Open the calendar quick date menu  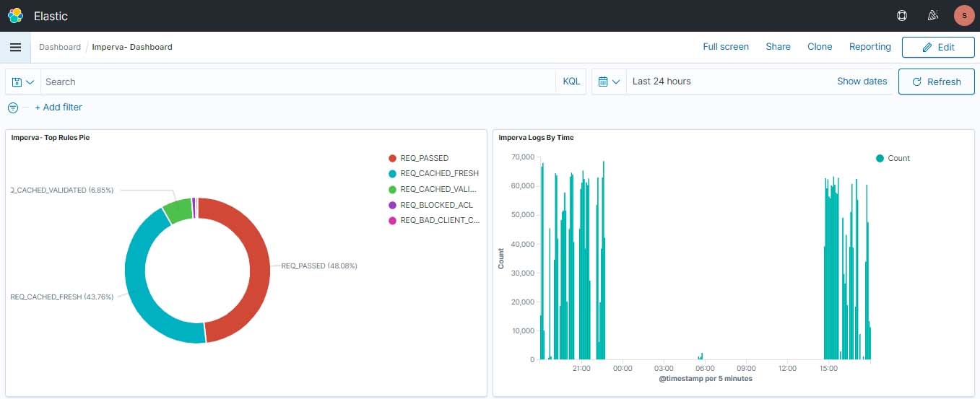tap(609, 82)
